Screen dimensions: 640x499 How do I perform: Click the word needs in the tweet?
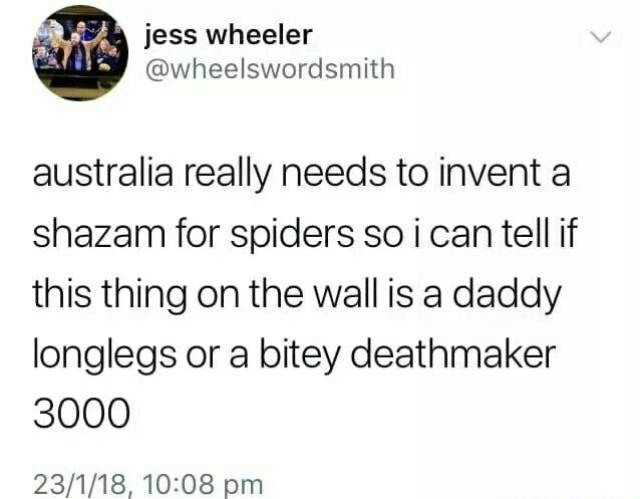point(333,173)
